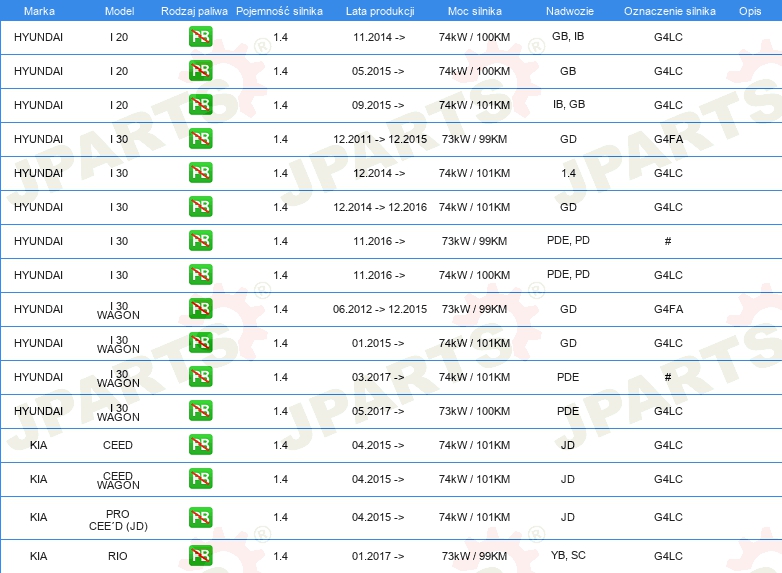This screenshot has width=782, height=573.
Task: Select fuel icon in I 30 12.2014-12.2016 row
Action: [x=200, y=207]
